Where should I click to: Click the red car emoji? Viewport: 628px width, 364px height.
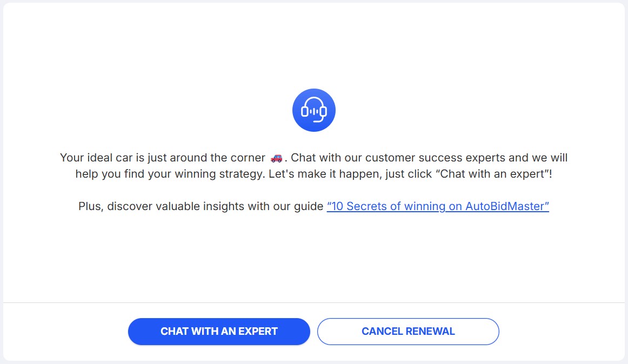tap(276, 158)
